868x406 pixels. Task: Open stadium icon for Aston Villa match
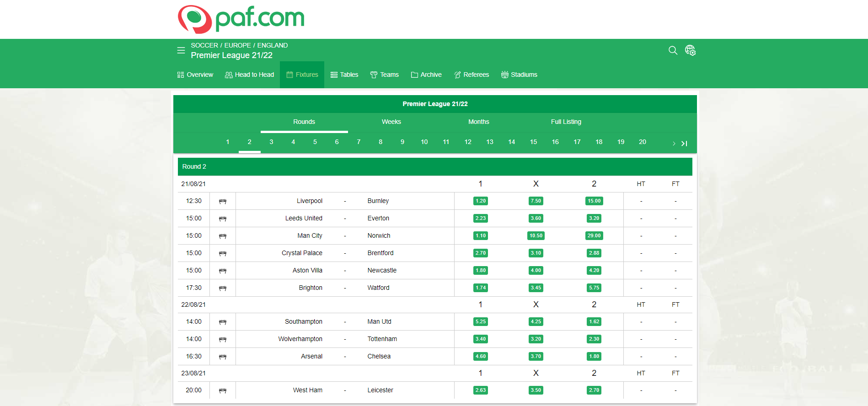point(223,271)
